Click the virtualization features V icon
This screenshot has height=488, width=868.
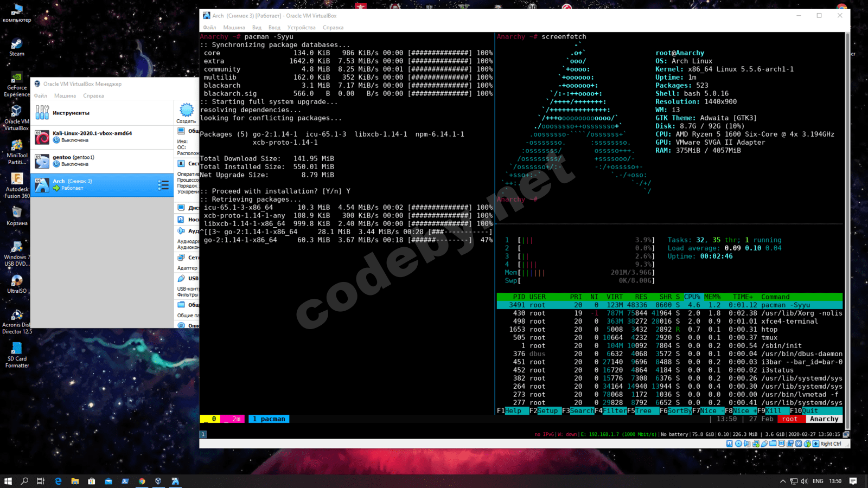(799, 444)
